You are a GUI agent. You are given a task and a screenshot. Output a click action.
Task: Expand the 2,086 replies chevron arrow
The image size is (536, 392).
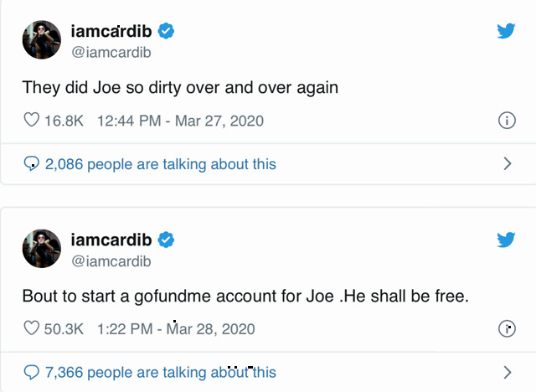click(507, 163)
